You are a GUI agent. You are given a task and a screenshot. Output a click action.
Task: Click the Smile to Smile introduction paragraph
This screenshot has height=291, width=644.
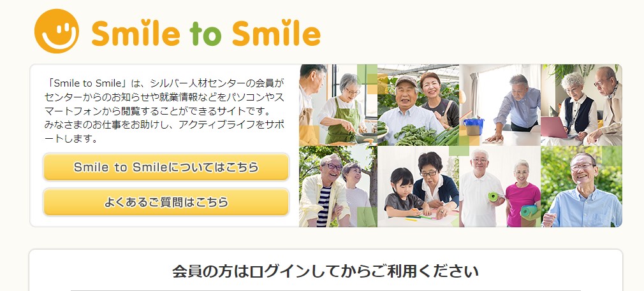(165, 111)
